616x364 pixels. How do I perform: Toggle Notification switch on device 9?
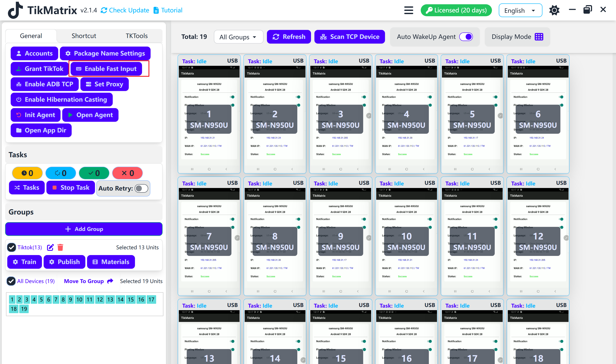coord(364,219)
